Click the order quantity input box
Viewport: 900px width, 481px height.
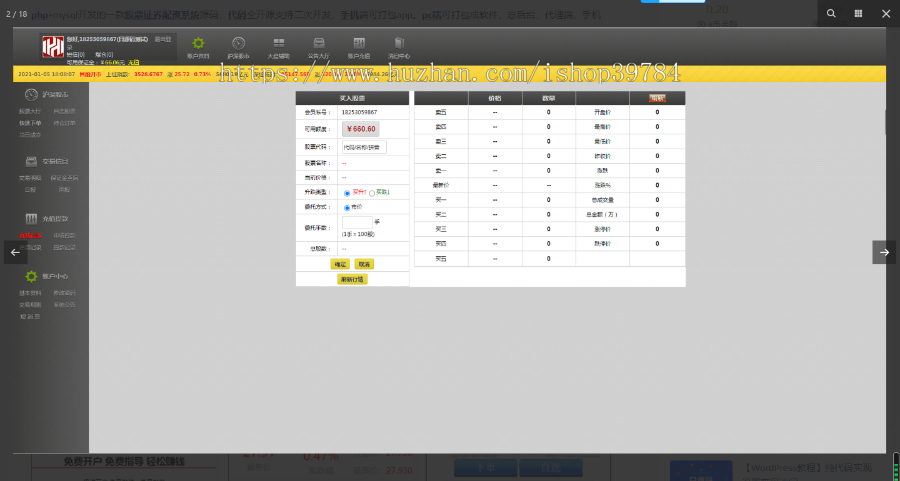pyautogui.click(x=357, y=223)
